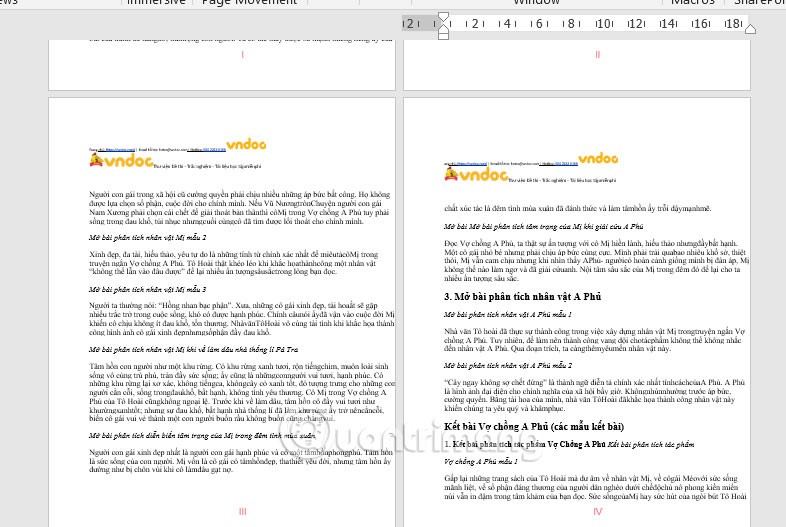Click heading about tâm trạng Mị khi giải cứu A Phủ
The image size is (786, 527).
544,227
